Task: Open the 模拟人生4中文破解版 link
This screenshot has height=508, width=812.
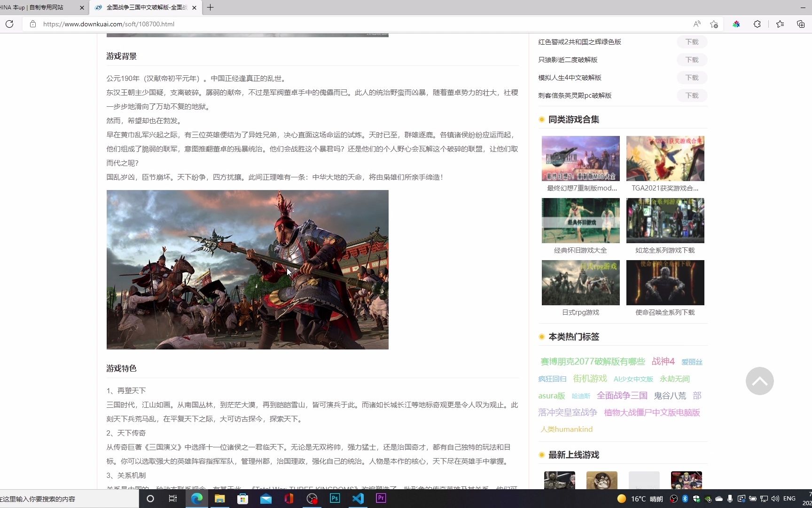Action: 570,78
